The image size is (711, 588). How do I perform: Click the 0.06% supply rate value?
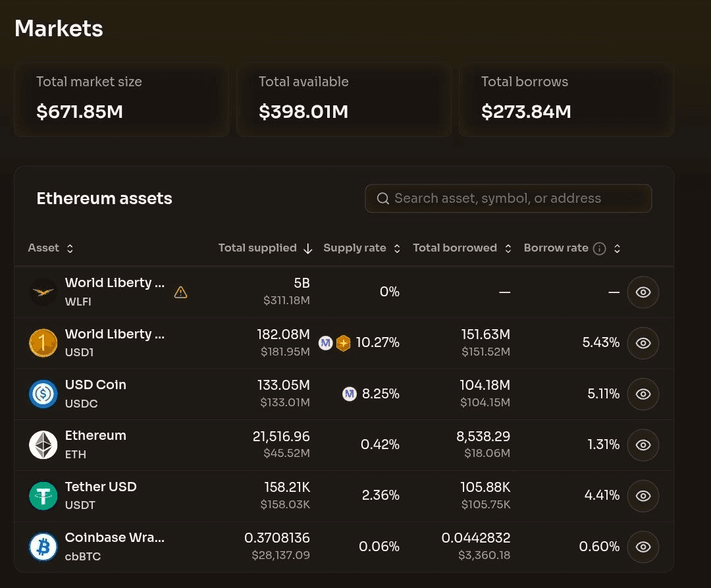click(x=379, y=547)
